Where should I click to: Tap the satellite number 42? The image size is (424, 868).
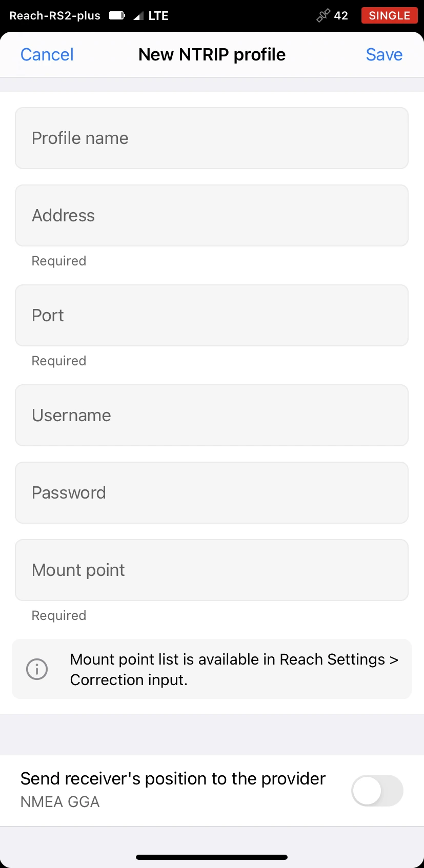[x=341, y=16]
